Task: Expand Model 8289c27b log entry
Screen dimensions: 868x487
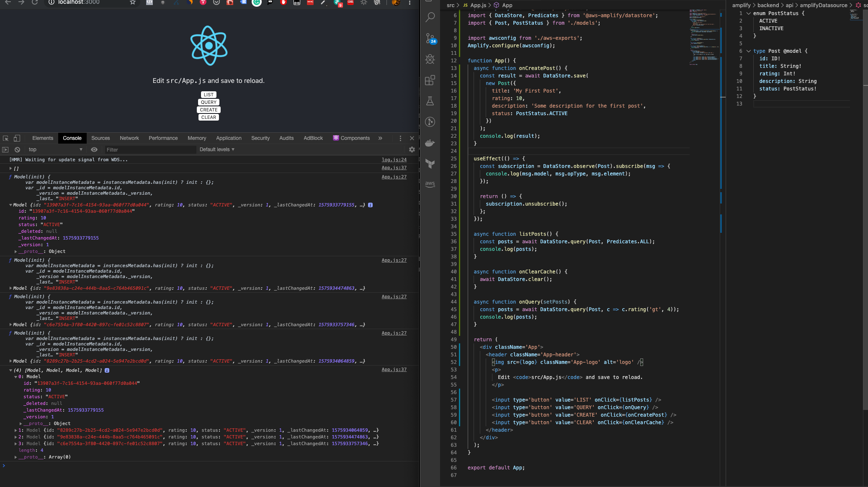Action: pyautogui.click(x=11, y=361)
